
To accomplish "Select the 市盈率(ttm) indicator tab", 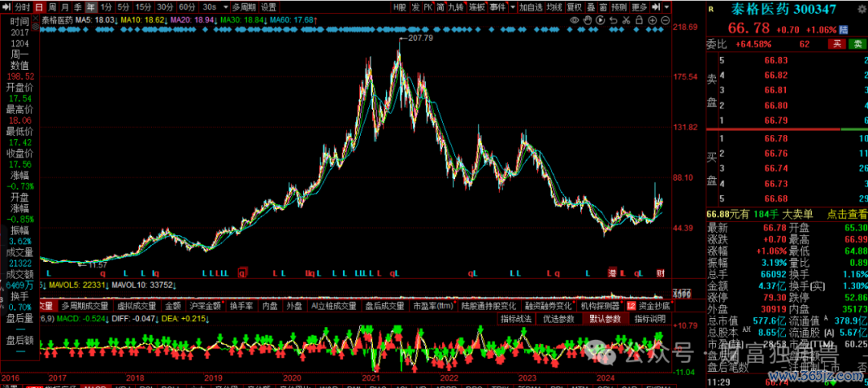I will pos(432,305).
